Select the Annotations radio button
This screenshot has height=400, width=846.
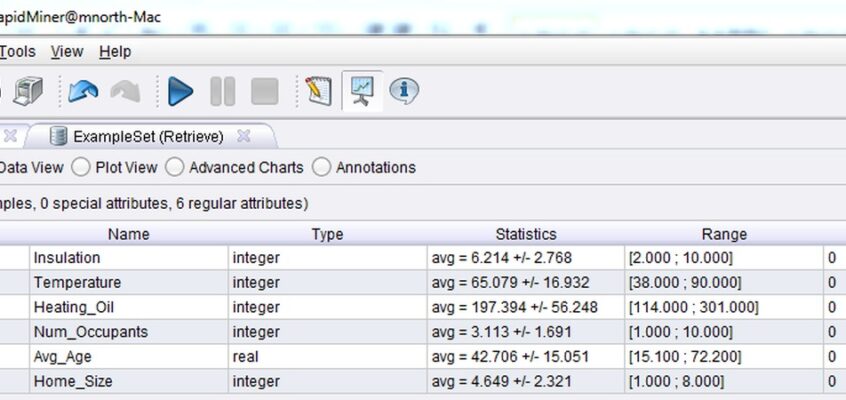pyautogui.click(x=321, y=167)
